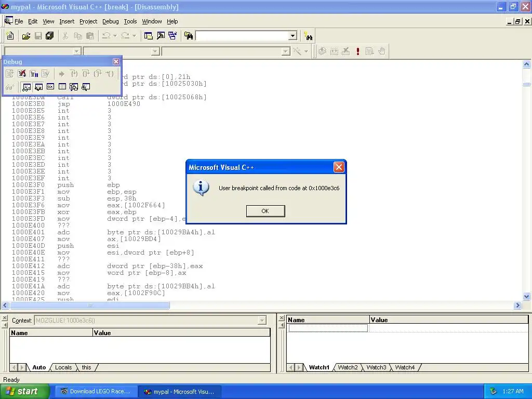Toggle the Variables window button in Debug toolbar
This screenshot has width=532, height=399.
pyautogui.click(x=38, y=87)
